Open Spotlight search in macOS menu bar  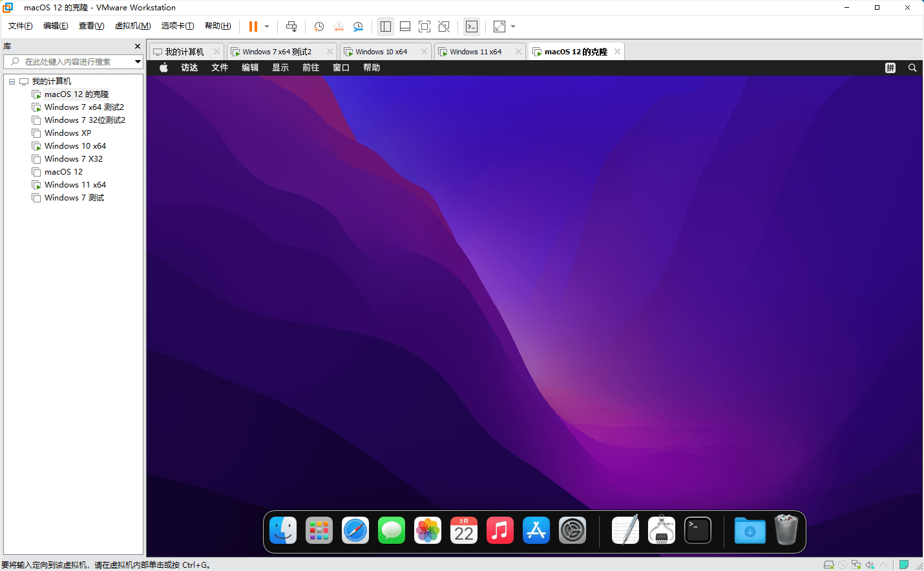(x=912, y=68)
